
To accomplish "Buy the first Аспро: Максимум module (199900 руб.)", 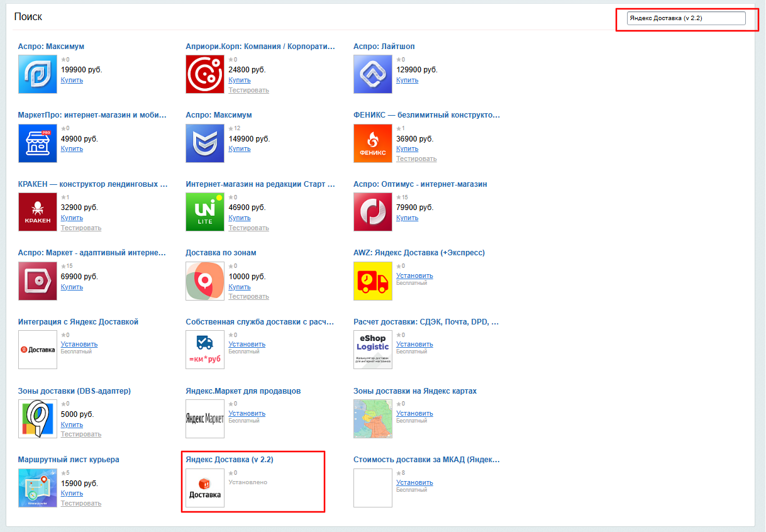I will tap(72, 80).
